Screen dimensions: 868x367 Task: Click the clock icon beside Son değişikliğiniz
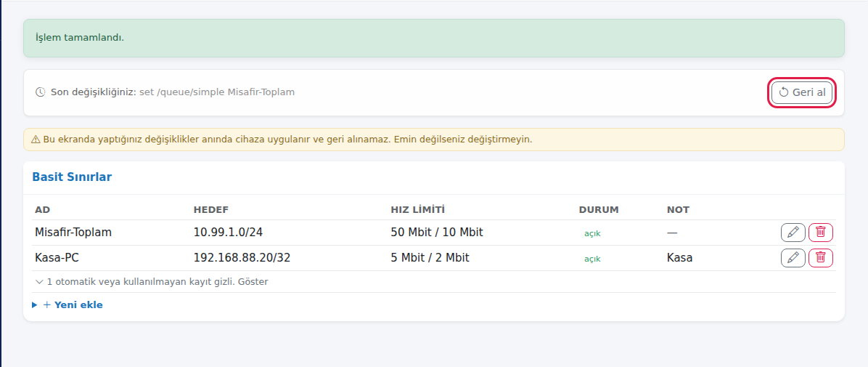tap(40, 92)
